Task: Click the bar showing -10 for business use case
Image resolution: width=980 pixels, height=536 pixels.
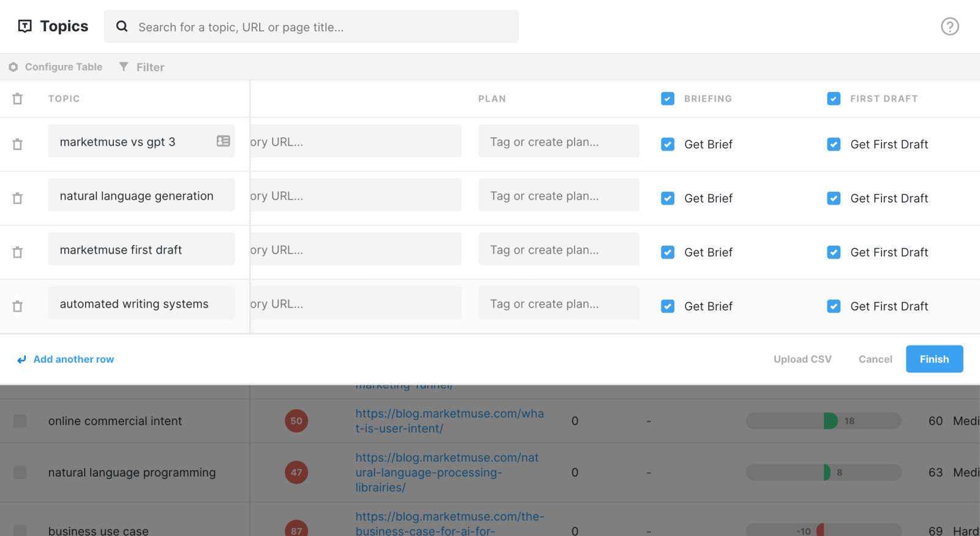Action: [823, 530]
